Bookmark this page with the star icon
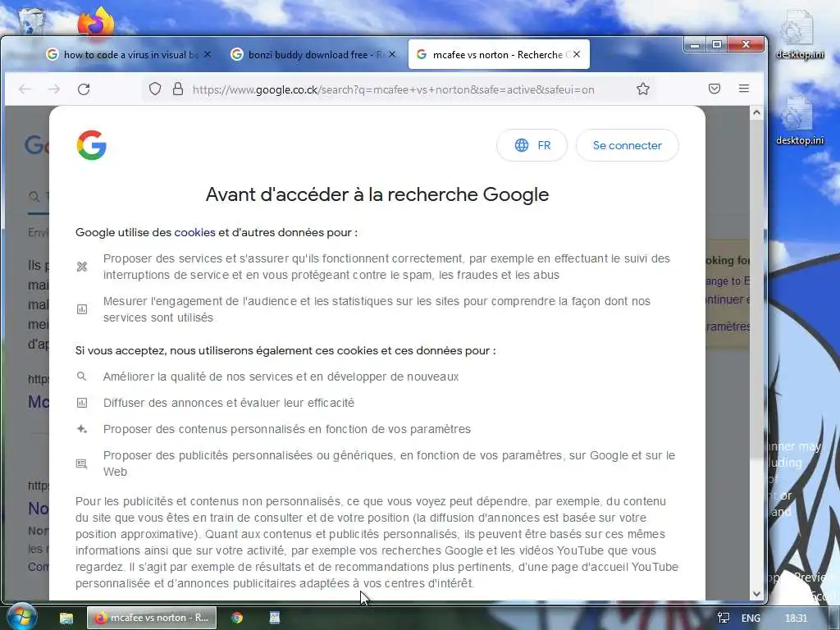The image size is (840, 630). point(643,89)
